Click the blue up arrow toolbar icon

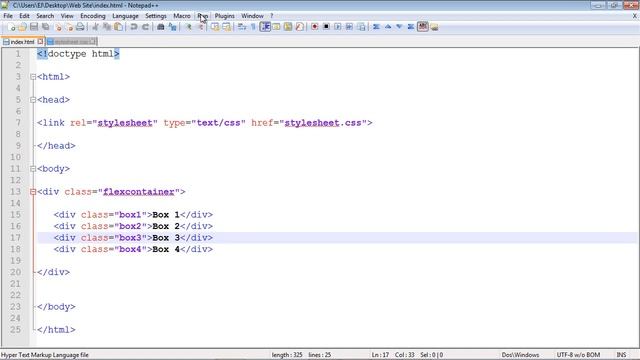388,27
